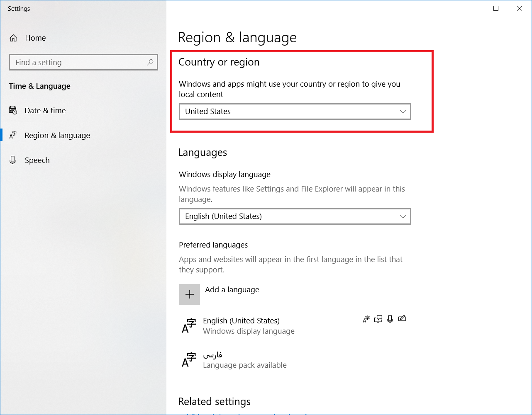The width and height of the screenshot is (532, 415).
Task: Click the Speech microphone icon in sidebar
Action: pyautogui.click(x=13, y=160)
